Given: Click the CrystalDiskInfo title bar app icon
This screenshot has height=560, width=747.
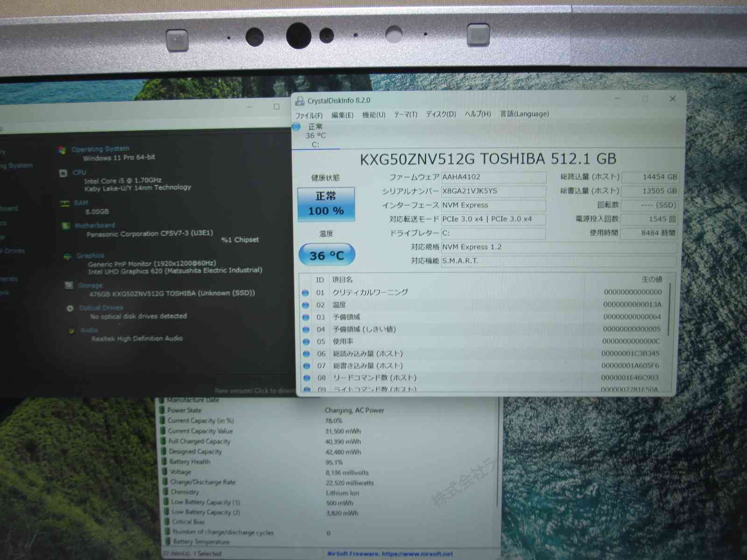Looking at the screenshot, I should [x=300, y=101].
